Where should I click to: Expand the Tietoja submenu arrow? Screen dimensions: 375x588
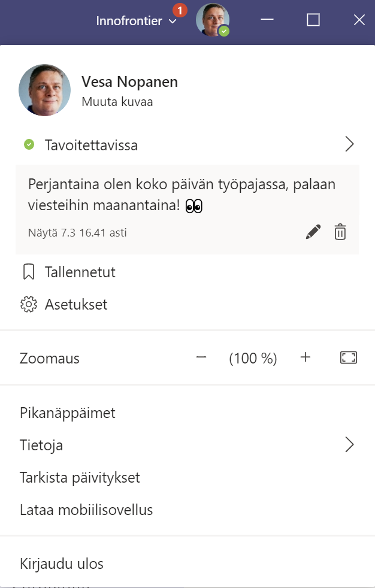click(x=350, y=445)
